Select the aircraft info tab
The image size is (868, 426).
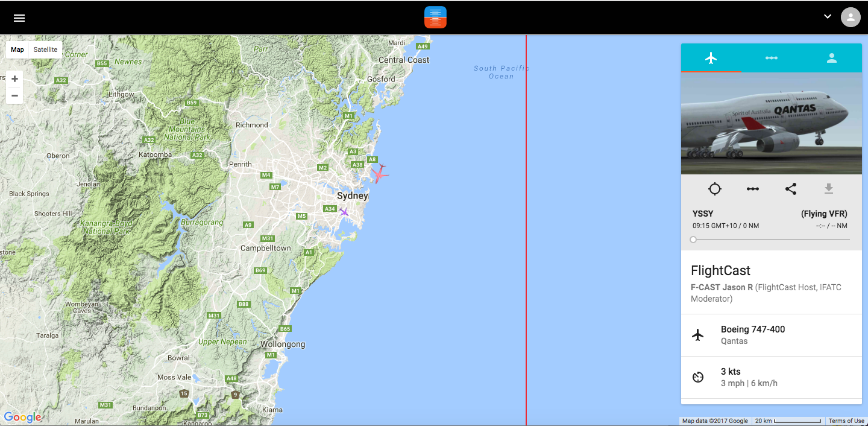coord(711,58)
